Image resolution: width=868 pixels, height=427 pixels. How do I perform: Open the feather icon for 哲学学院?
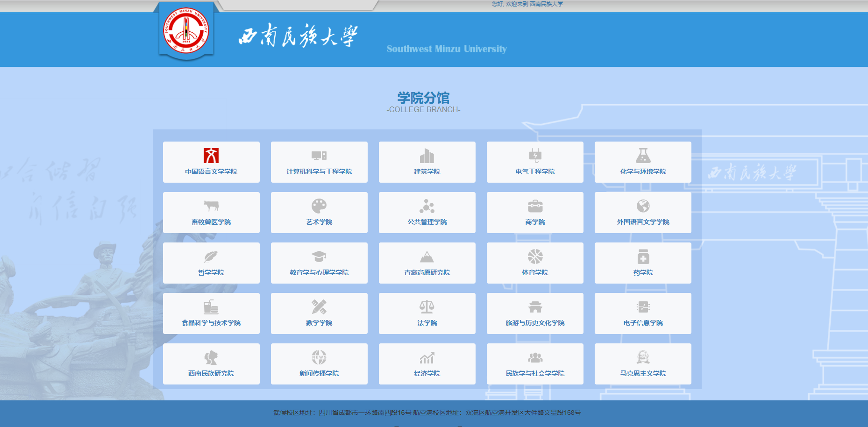211,256
